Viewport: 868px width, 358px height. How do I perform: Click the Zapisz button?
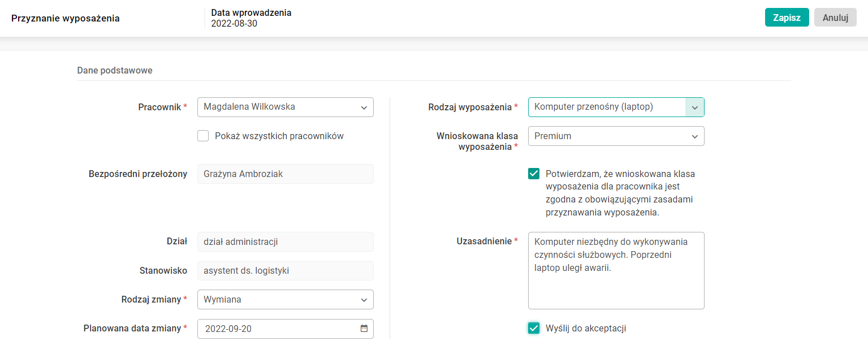pos(787,18)
